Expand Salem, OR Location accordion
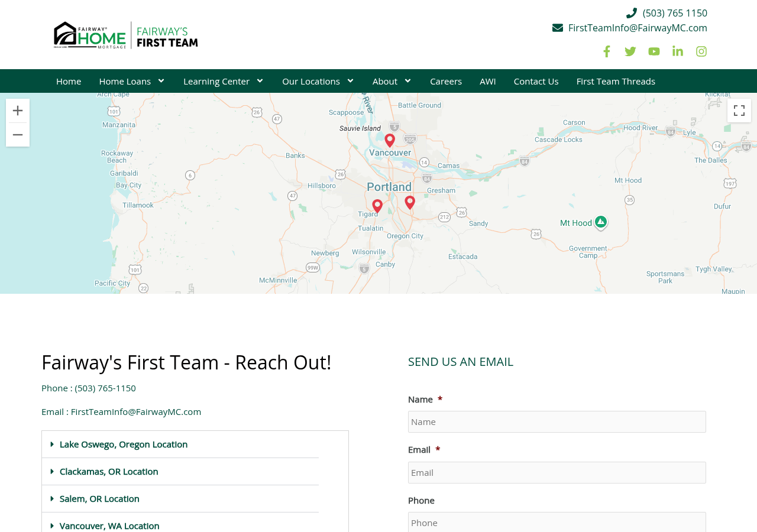Viewport: 757px width, 532px height. coord(180,499)
